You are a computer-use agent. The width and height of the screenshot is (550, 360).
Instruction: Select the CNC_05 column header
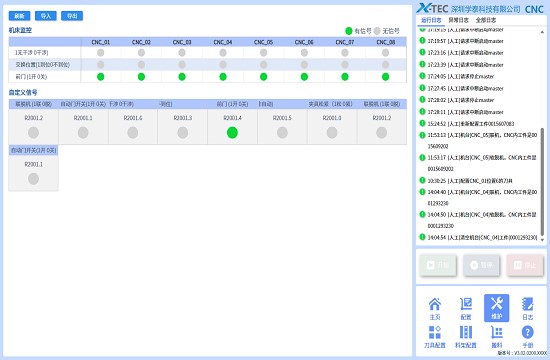click(263, 42)
